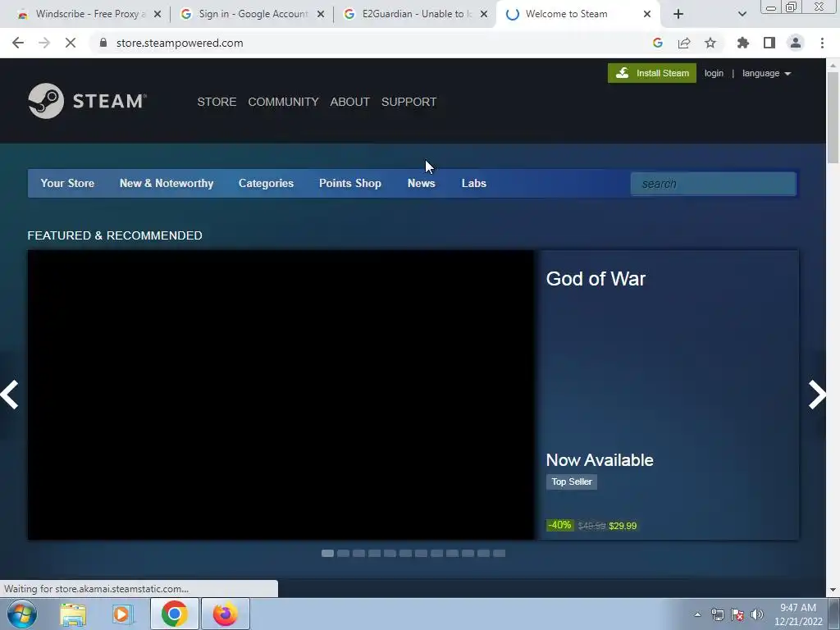Toggle the browser side panel icon
The width and height of the screenshot is (840, 630).
pos(769,43)
